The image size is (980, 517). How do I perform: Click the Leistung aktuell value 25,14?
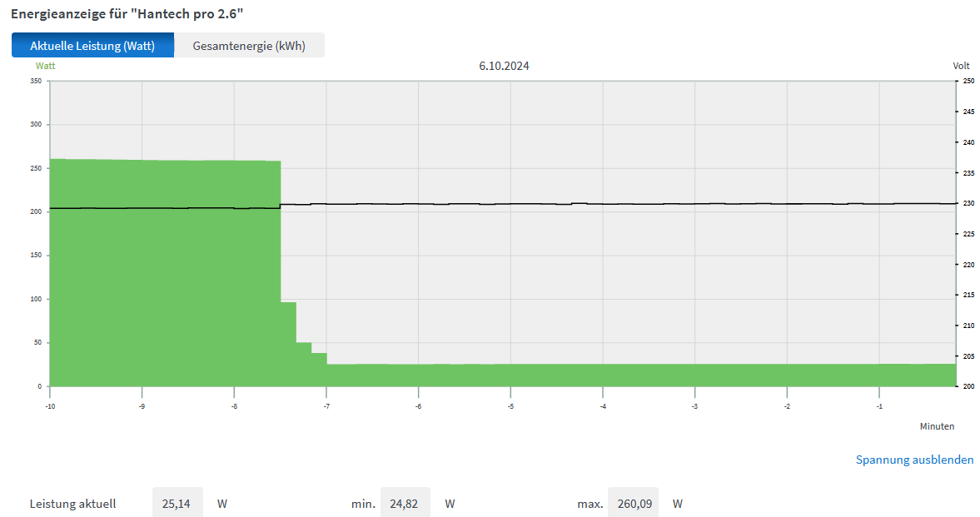point(177,504)
